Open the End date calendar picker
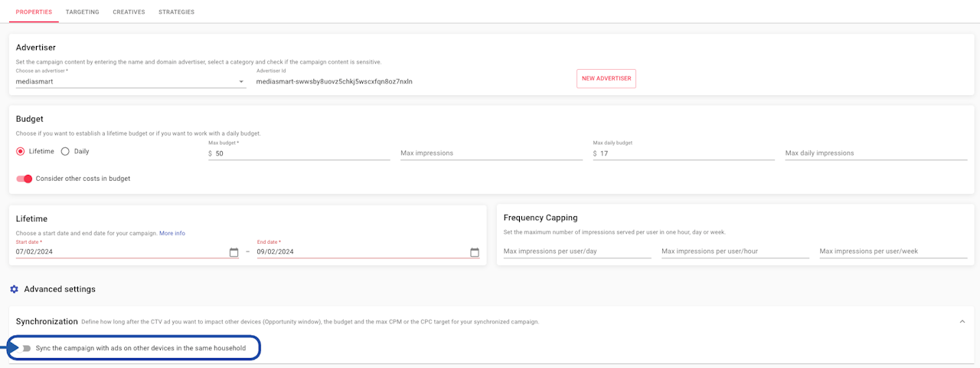The image size is (980, 368). (475, 252)
